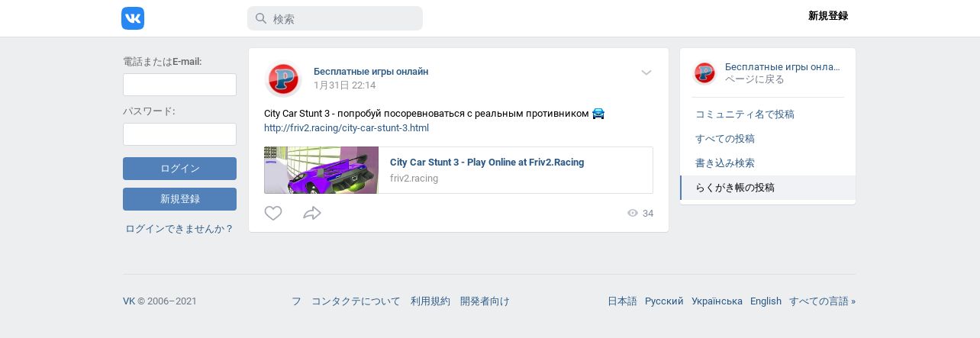
Task: Select らくがき帳の投稿 sidebar item
Action: click(768, 188)
